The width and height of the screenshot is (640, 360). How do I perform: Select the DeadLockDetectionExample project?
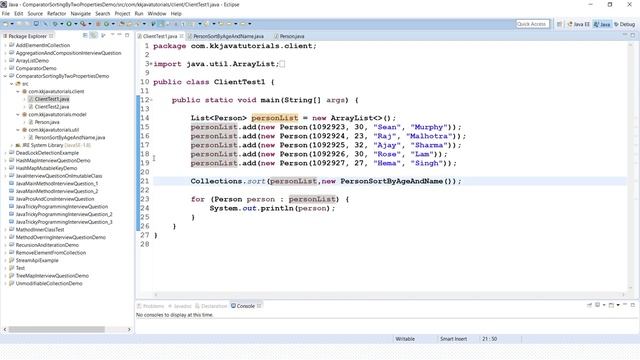[x=47, y=153]
